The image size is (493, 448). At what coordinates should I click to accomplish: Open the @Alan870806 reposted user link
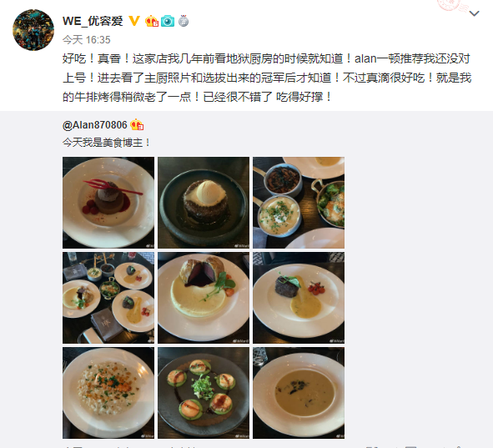tap(95, 125)
